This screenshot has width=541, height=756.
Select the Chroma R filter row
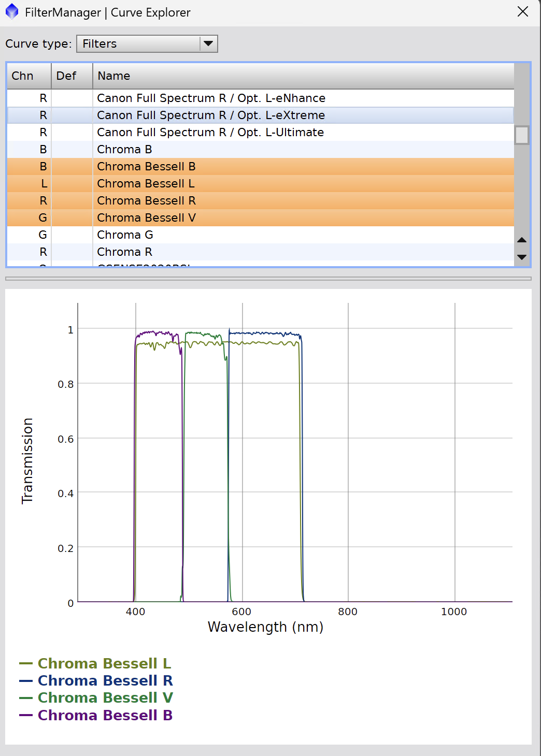[261, 252]
